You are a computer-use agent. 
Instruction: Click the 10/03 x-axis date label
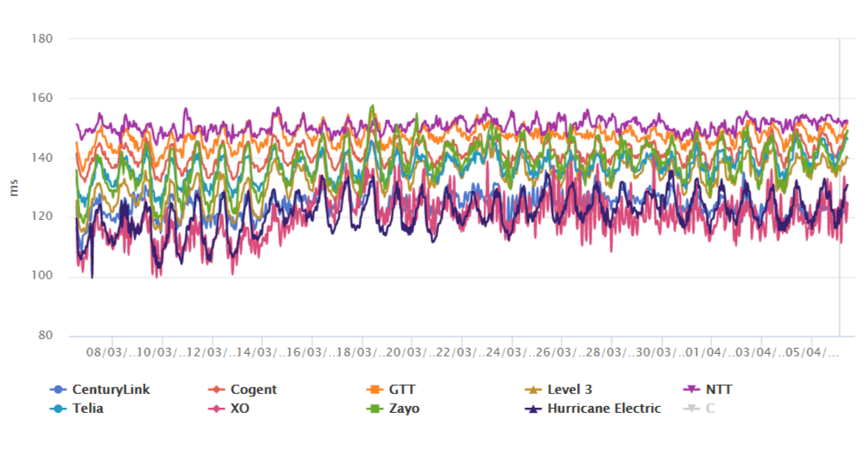pyautogui.click(x=161, y=352)
